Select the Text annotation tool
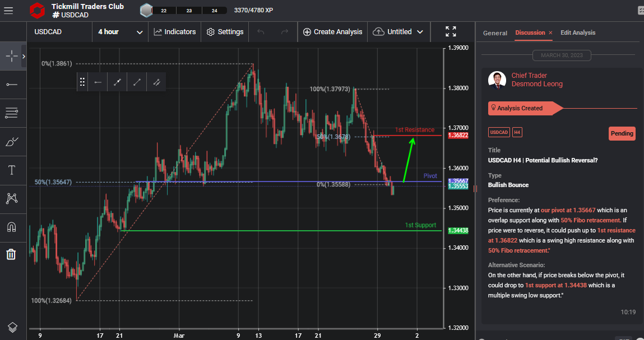This screenshot has height=340, width=644. (12, 170)
